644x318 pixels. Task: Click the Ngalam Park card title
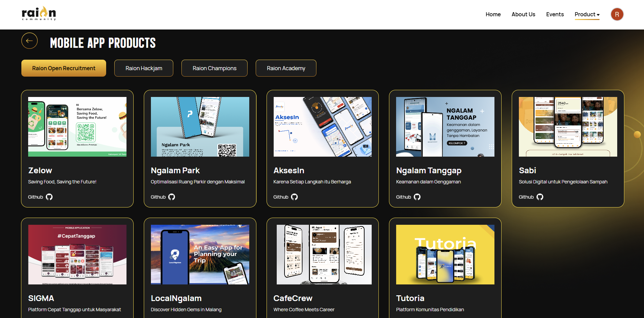(x=175, y=171)
